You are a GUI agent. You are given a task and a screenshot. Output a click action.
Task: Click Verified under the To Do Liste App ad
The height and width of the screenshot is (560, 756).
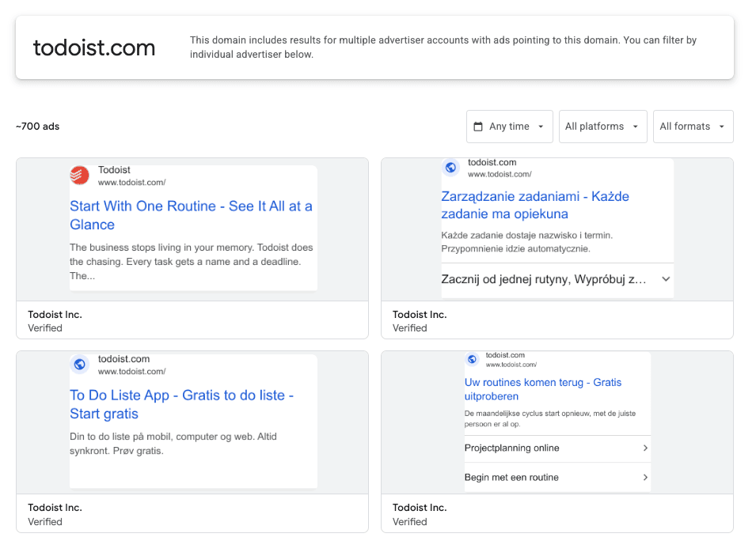point(45,522)
